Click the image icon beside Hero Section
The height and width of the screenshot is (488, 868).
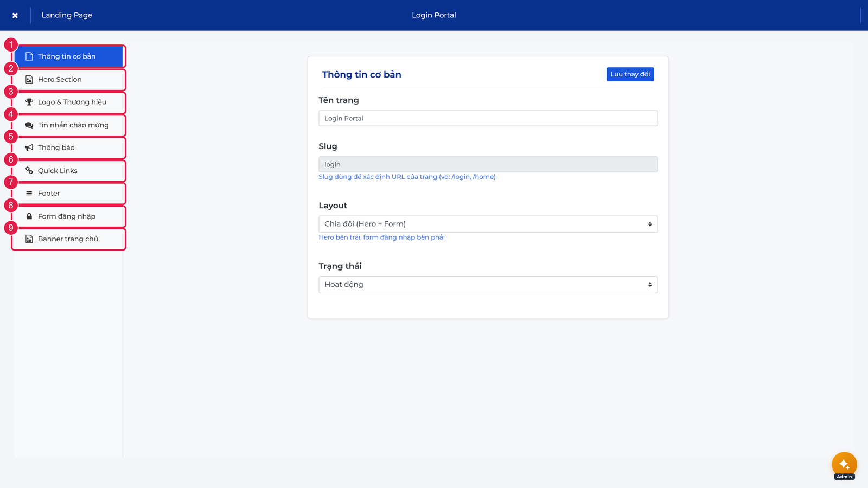29,79
